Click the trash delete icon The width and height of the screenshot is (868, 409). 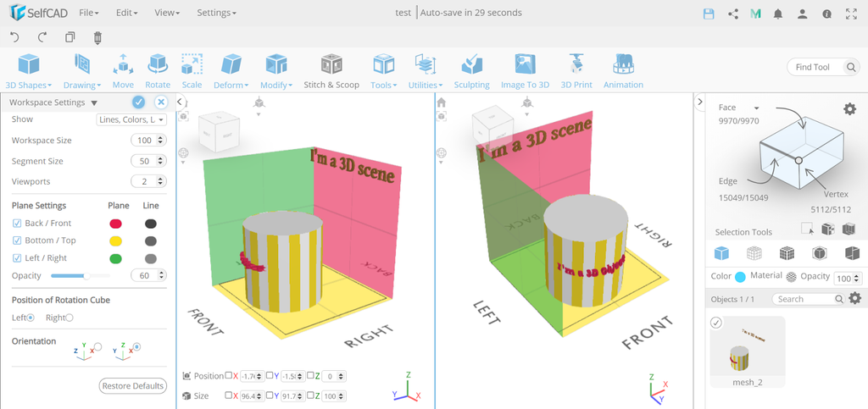pos(97,37)
